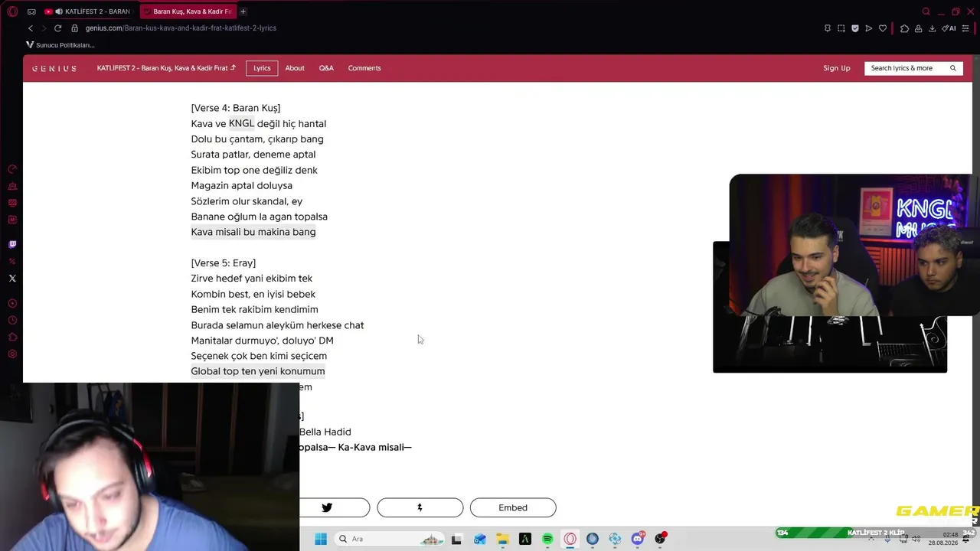Open sidebar settings gear
Screen dimensions: 980x551
tap(12, 354)
